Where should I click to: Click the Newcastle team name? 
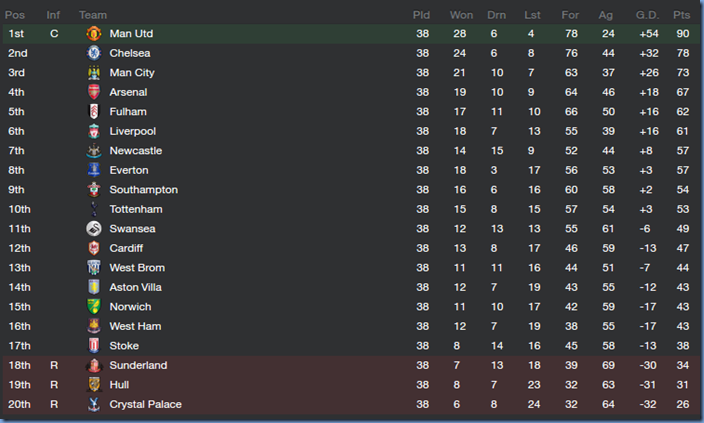(x=136, y=151)
